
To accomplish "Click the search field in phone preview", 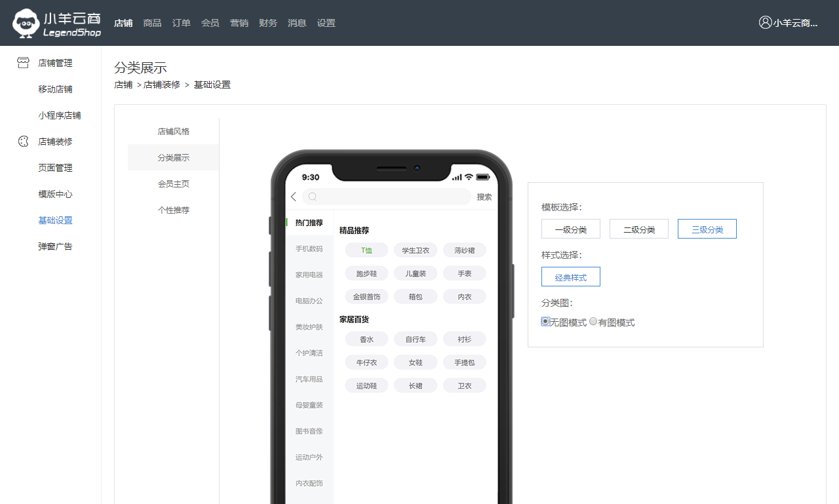I will coord(393,197).
